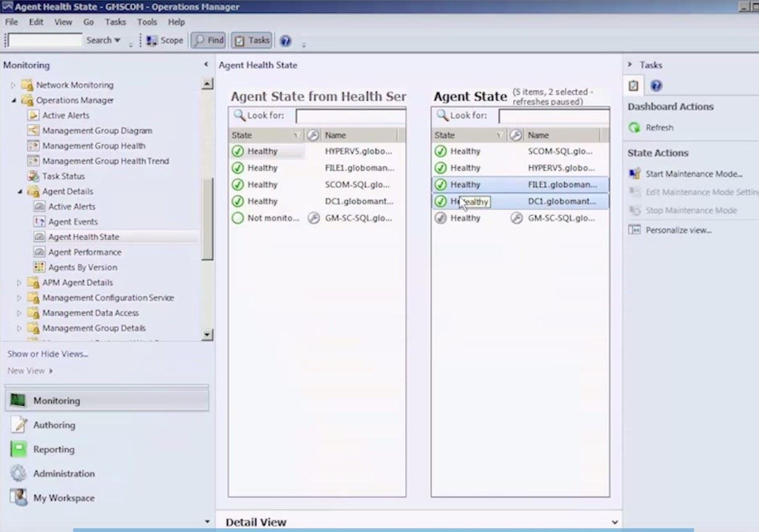Open Management Group Health Trend view
This screenshot has width=759, height=532.
(x=105, y=161)
